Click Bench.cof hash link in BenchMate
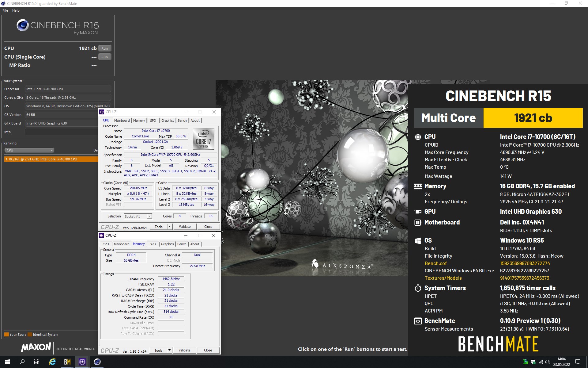Image resolution: width=588 pixels, height=368 pixels. (525, 263)
